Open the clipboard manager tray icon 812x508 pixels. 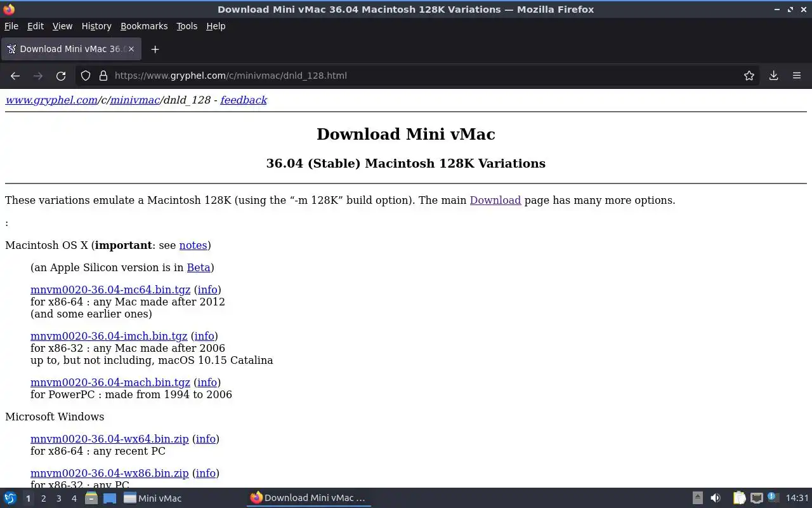(x=739, y=498)
